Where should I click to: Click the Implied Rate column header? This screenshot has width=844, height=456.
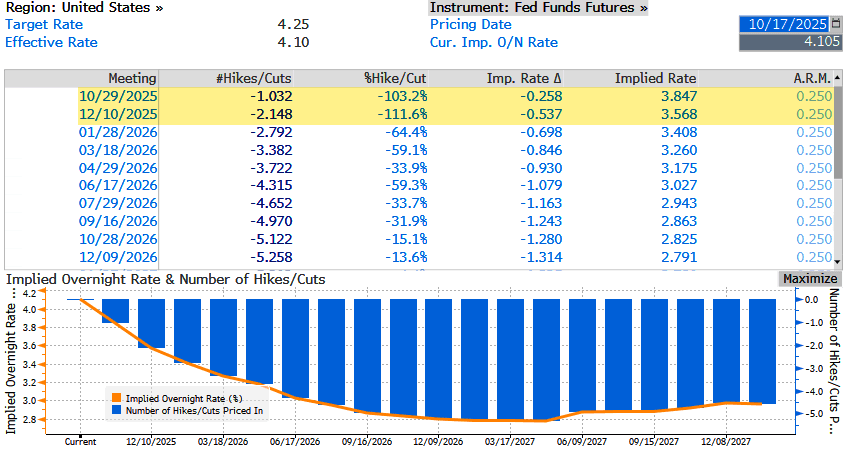point(655,78)
